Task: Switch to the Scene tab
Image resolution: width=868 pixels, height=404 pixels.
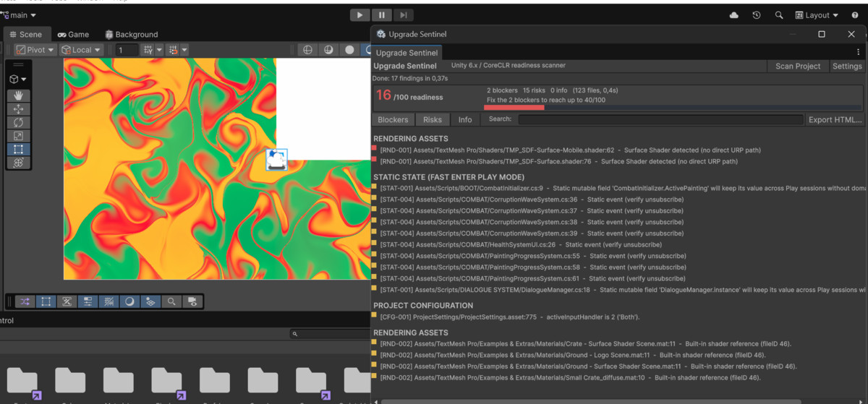Action: [x=25, y=34]
